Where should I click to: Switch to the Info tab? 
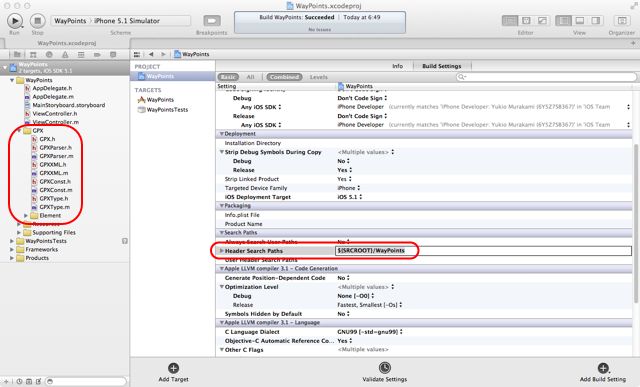397,66
